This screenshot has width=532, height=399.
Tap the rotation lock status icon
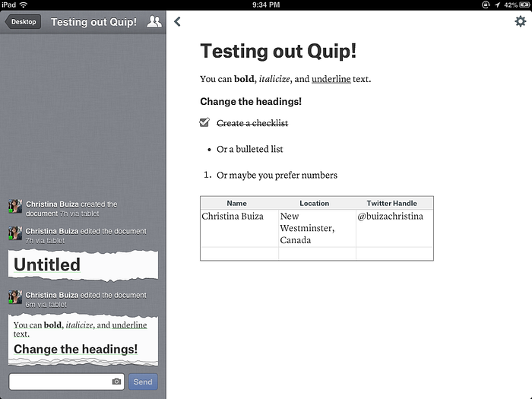pos(486,5)
